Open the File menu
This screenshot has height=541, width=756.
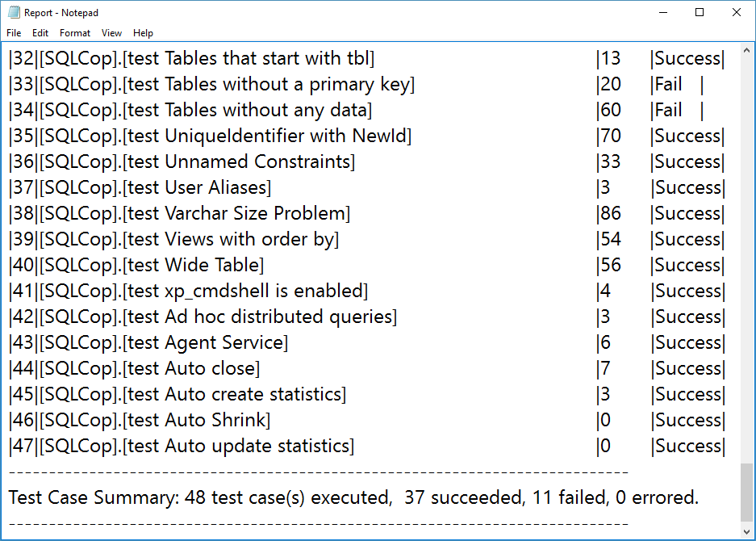pos(14,33)
